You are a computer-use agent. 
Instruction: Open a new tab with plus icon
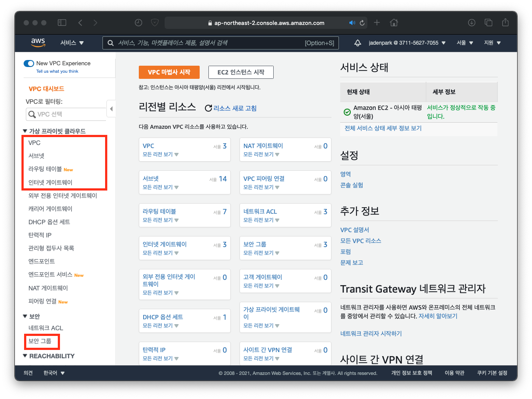pos(377,23)
